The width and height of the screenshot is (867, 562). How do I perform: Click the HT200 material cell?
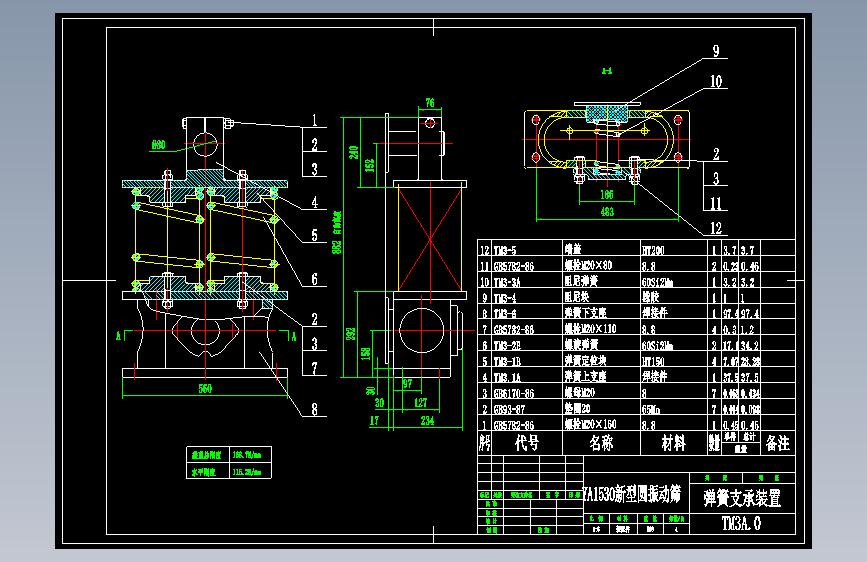coord(653,251)
